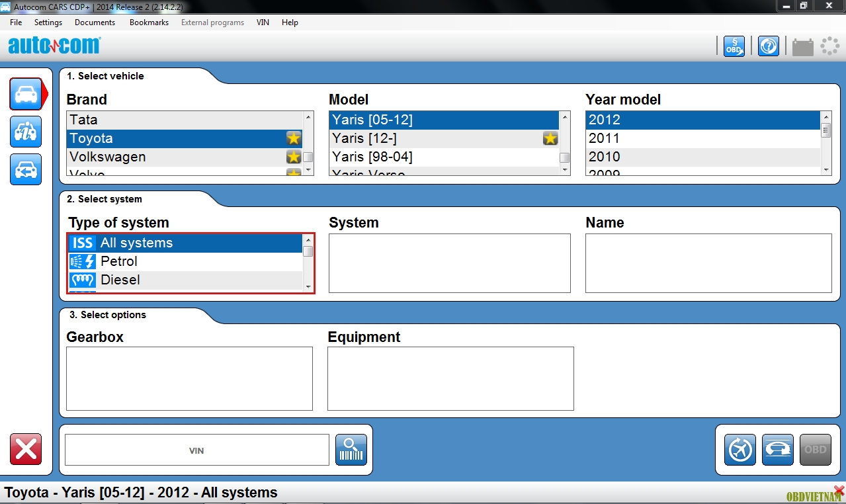
Task: Choose Volkswagen brand name
Action: (x=108, y=157)
